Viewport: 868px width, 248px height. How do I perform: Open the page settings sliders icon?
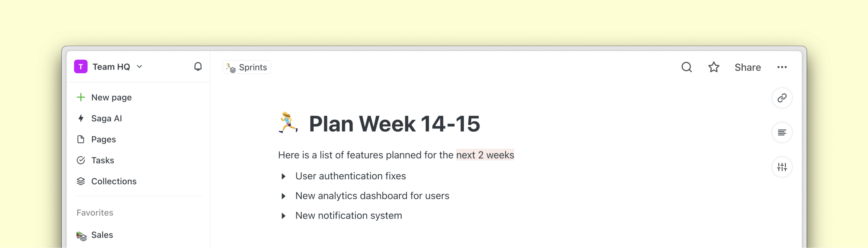coord(782,167)
